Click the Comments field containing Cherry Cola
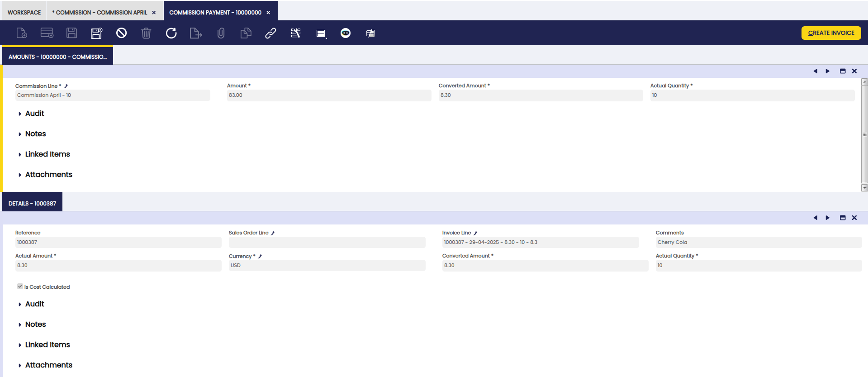The image size is (868, 377). (758, 243)
